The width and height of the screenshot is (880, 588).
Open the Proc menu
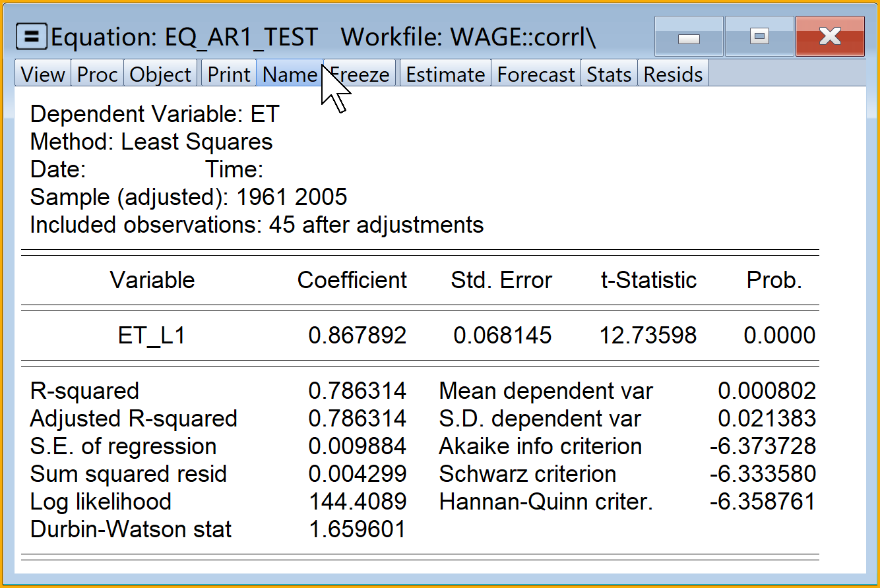[97, 74]
